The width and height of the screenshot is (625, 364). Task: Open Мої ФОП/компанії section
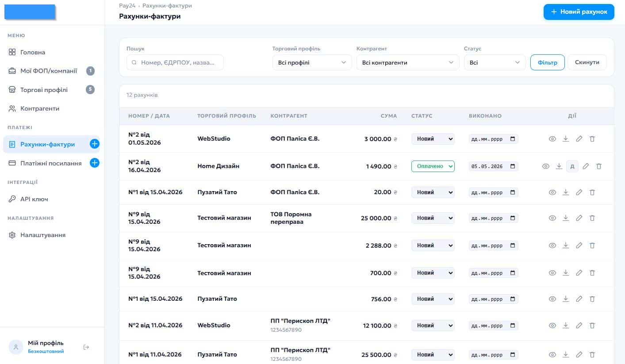coord(52,71)
